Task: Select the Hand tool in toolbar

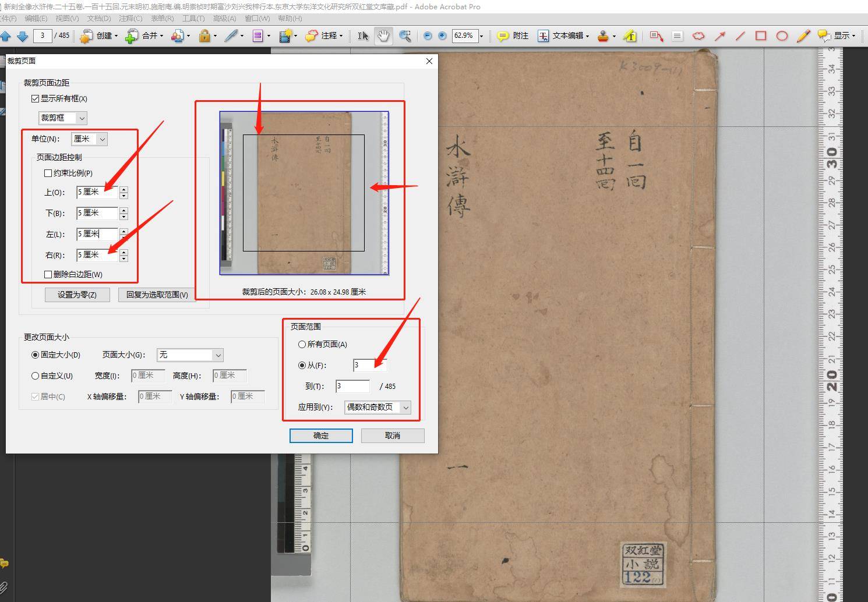Action: 383,36
